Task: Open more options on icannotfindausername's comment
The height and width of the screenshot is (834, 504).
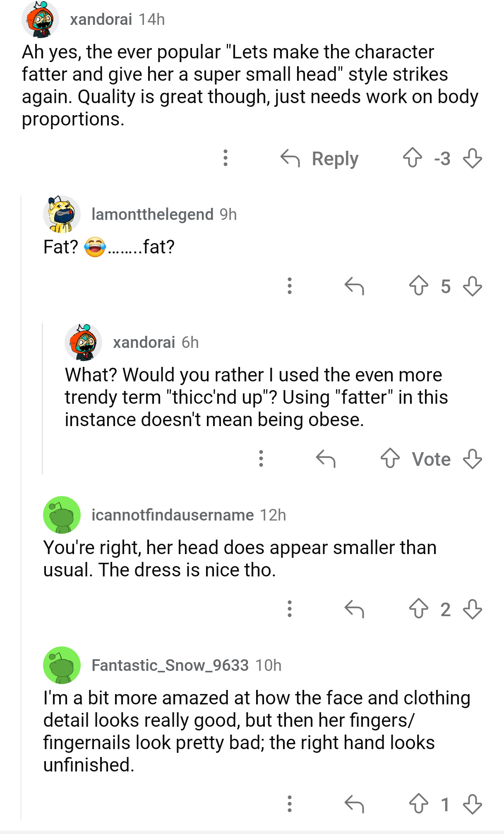Action: pyautogui.click(x=290, y=609)
